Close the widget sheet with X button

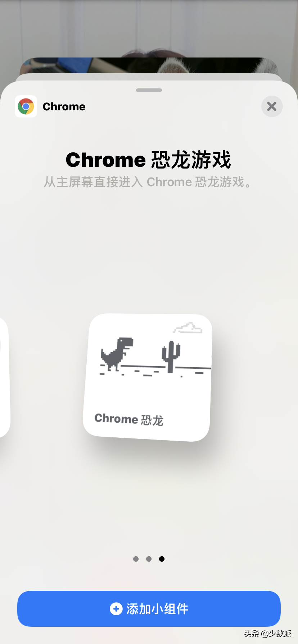point(272,106)
